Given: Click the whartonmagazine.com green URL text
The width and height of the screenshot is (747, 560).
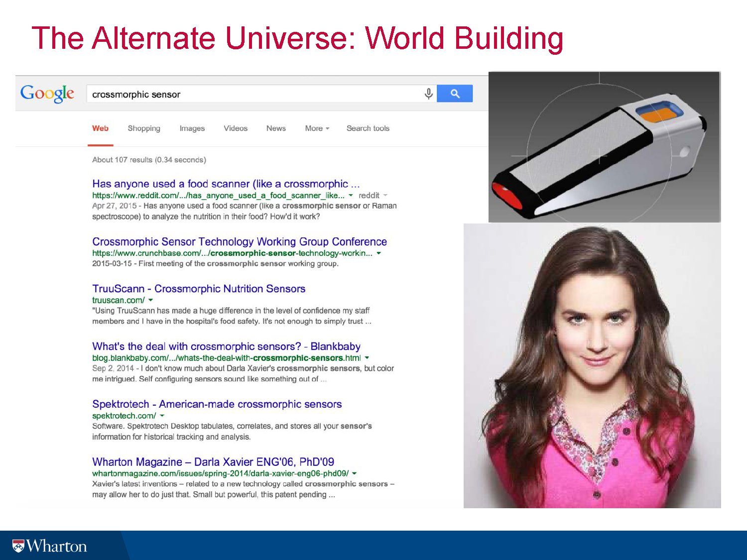Looking at the screenshot, I should [220, 473].
